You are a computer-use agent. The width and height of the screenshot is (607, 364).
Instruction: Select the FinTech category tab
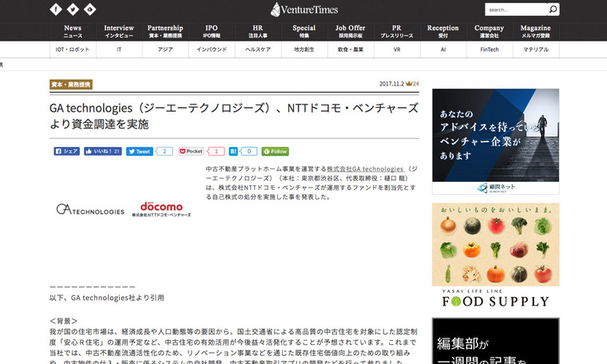point(489,49)
